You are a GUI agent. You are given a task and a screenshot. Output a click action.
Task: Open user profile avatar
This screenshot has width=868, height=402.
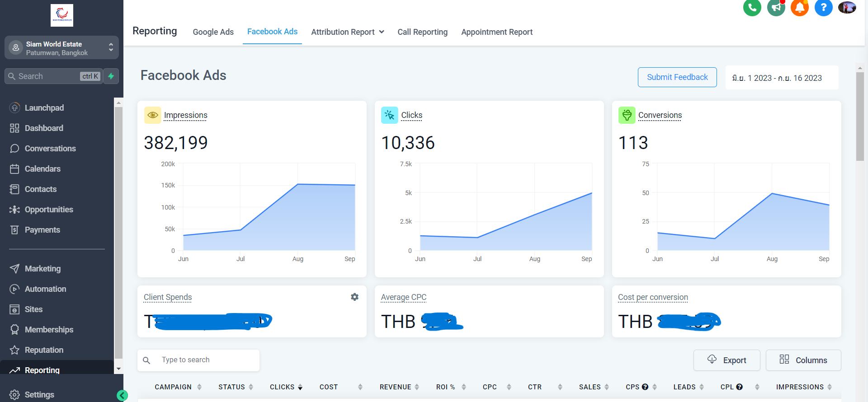[x=847, y=8]
